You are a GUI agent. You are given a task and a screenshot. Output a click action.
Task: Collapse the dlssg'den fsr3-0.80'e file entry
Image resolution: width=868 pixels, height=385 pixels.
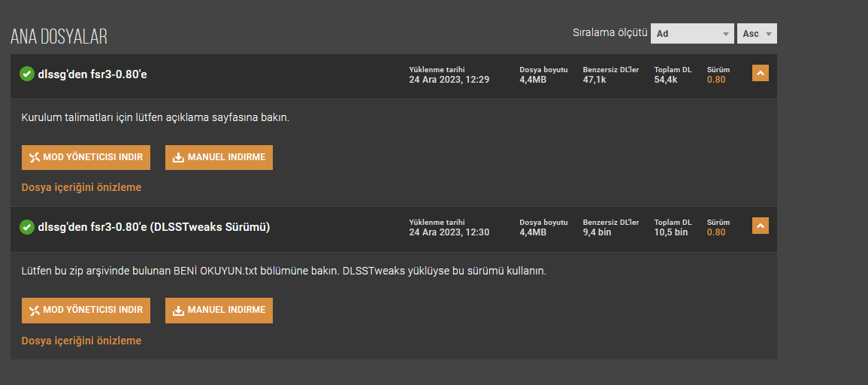[760, 73]
